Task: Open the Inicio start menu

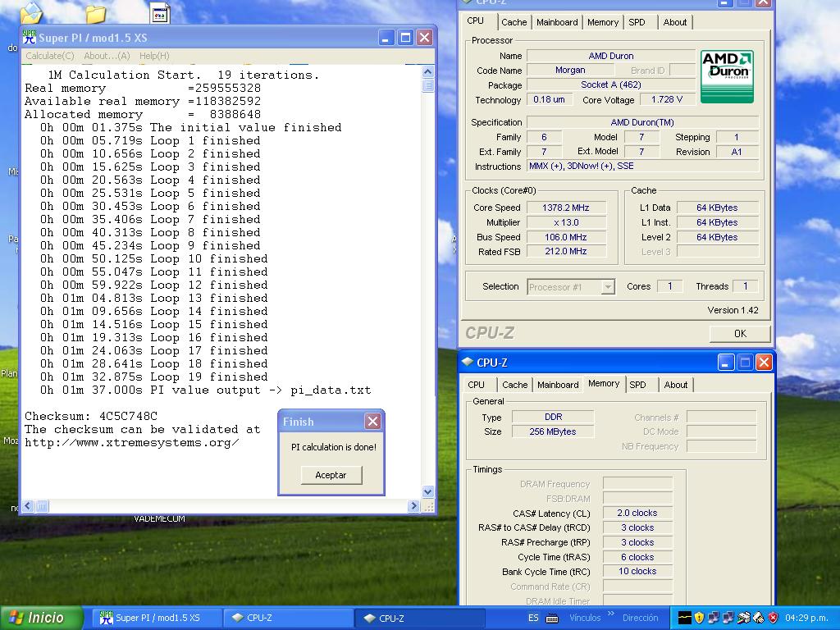Action: (x=42, y=618)
